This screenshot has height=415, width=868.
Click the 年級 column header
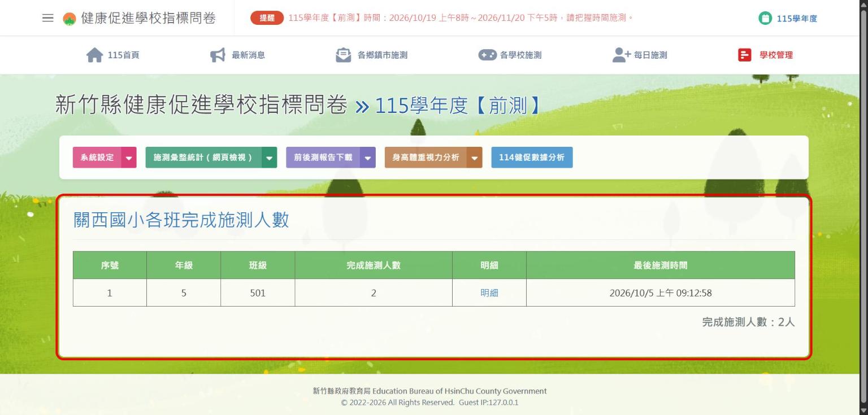click(x=184, y=265)
